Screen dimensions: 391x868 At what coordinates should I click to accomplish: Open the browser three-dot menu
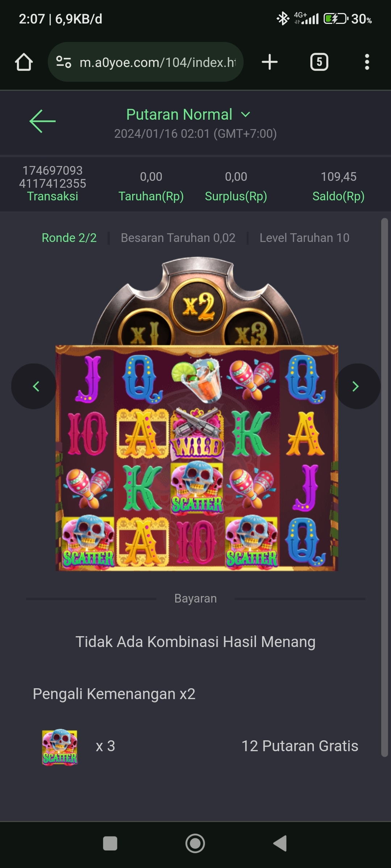click(x=367, y=62)
